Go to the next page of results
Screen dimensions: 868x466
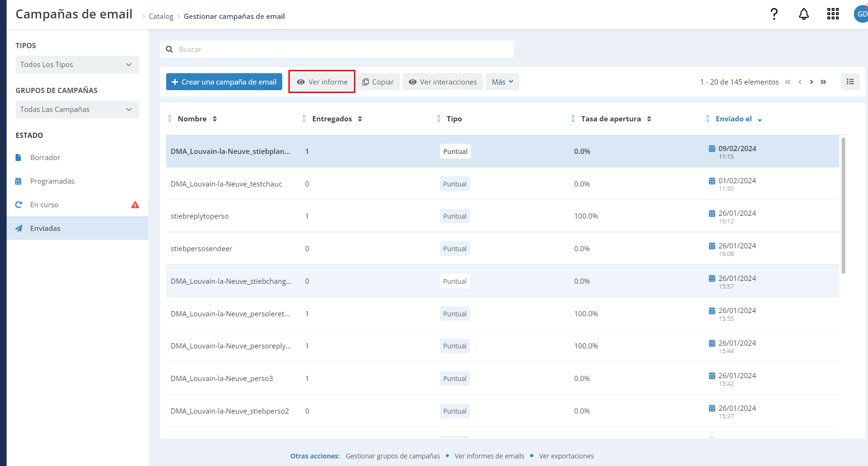pos(812,82)
